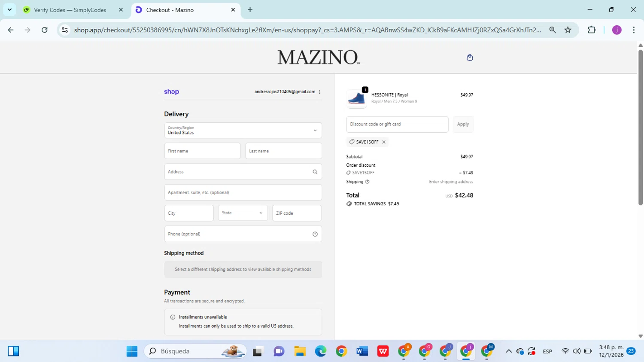Click the phone field help icon
Image resolution: width=644 pixels, height=362 pixels.
pos(315,234)
